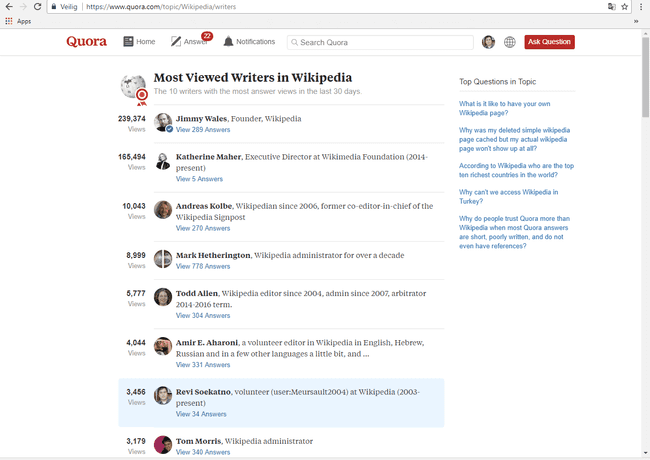Screen dimensions: 650x460
Task: Open question about Wikipedia access in Turkey
Action: pyautogui.click(x=508, y=197)
